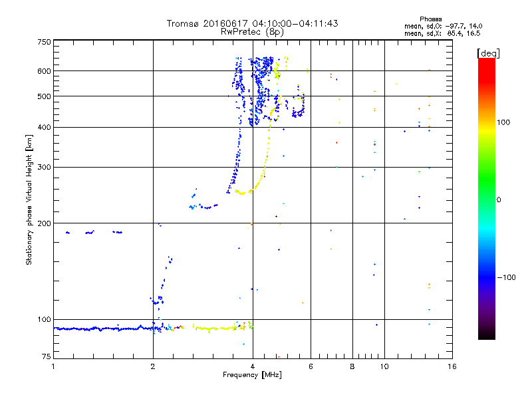
Task: Click the 'mean, sd,O: -97.7, 14.0' line
Action: (443, 26)
